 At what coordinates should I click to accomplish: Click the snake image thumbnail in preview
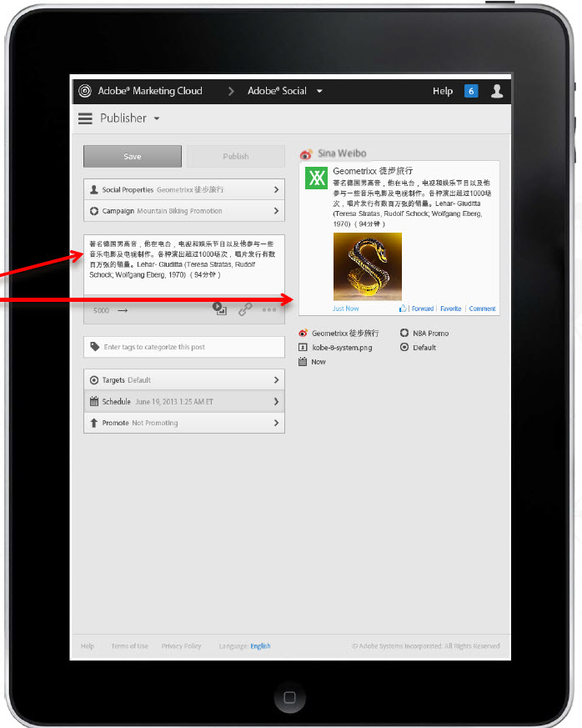368,267
